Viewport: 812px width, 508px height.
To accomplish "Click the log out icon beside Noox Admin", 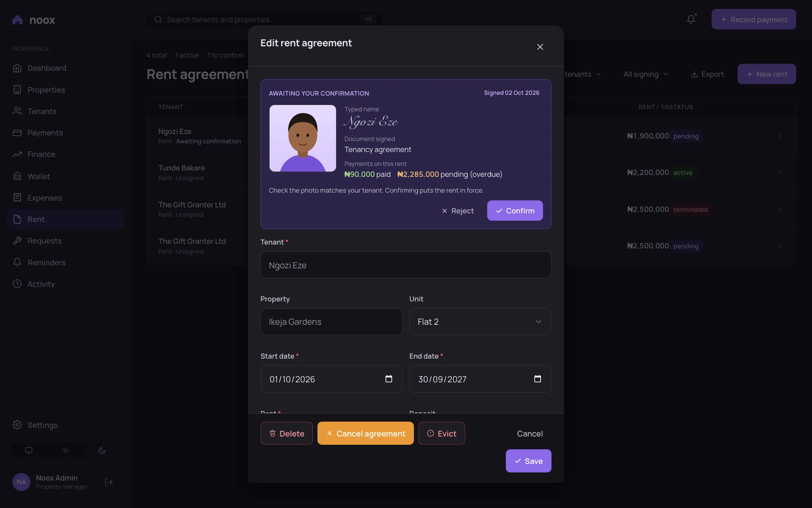I will [109, 482].
